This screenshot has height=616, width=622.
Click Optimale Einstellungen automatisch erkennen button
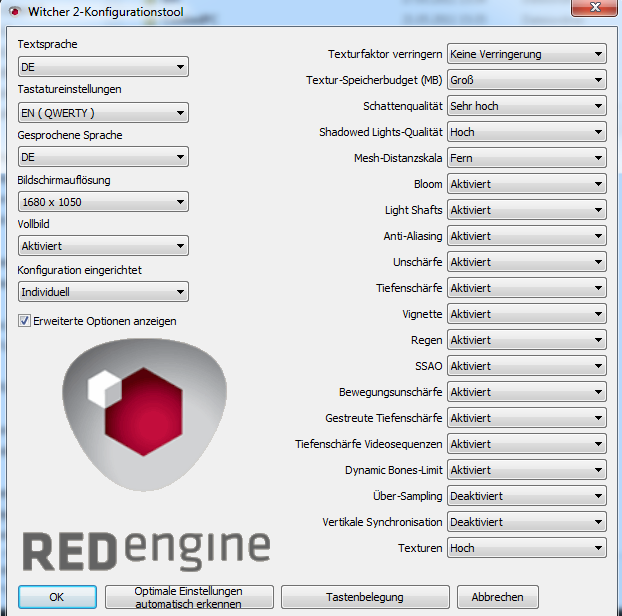pos(189,597)
